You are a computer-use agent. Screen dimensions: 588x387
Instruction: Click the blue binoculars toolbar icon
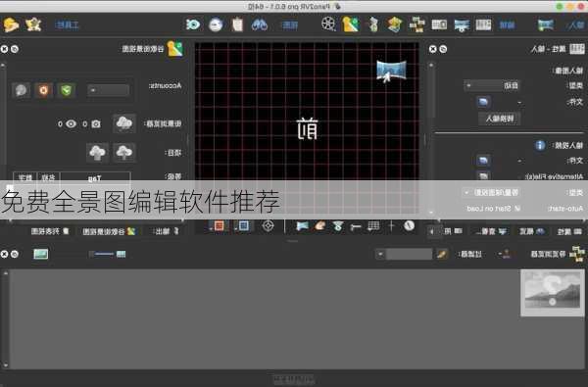260,24
